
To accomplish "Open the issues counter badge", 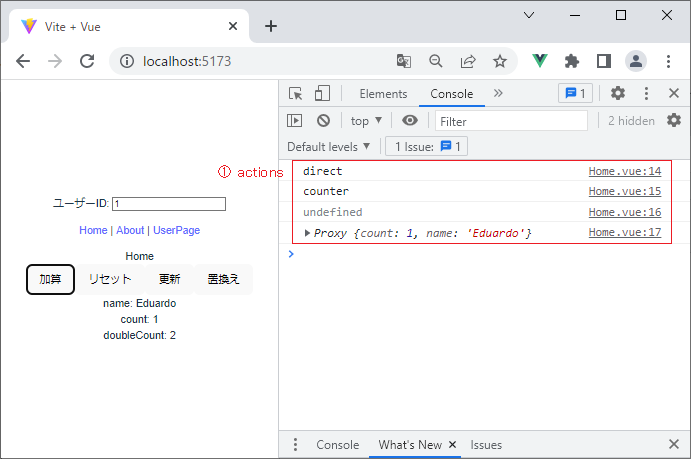I will [x=576, y=93].
